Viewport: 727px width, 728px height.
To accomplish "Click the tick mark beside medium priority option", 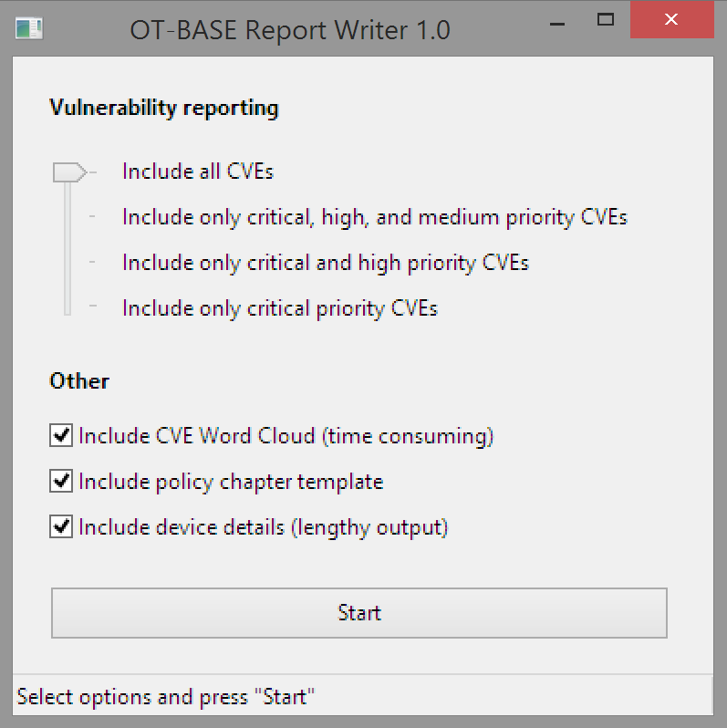I will (x=92, y=216).
